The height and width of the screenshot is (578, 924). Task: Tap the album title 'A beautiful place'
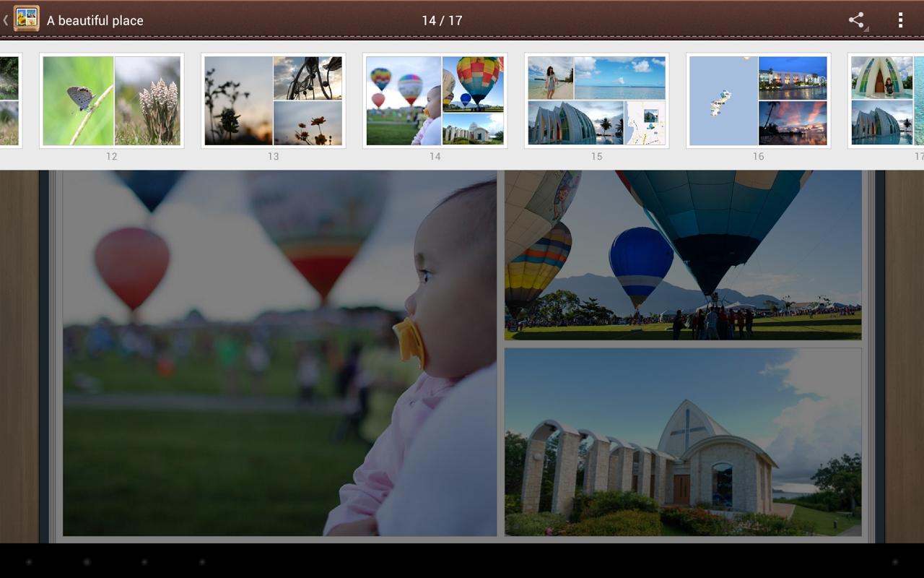95,21
